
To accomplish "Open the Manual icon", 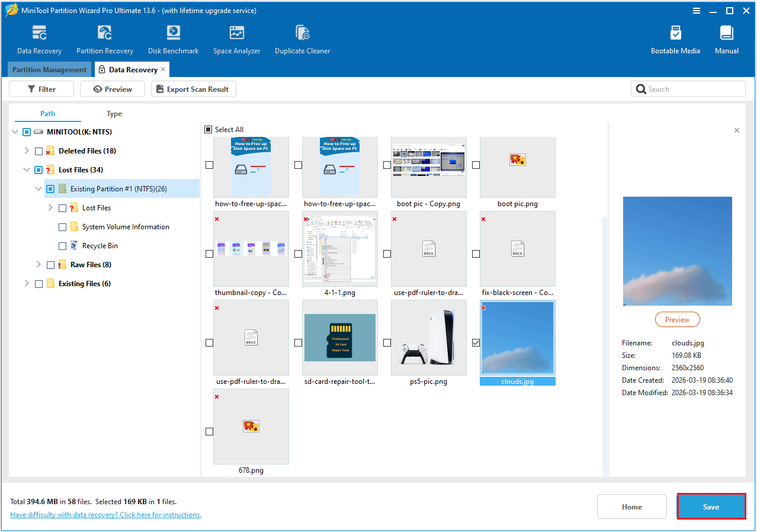I will pos(726,39).
